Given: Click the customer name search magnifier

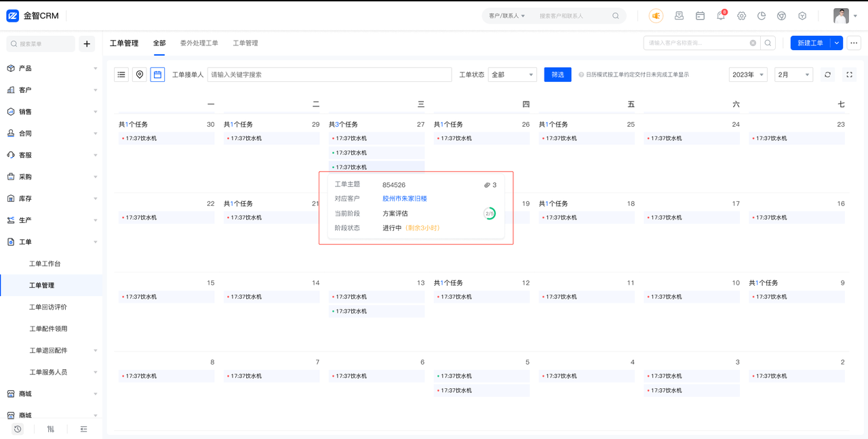Looking at the screenshot, I should (768, 43).
